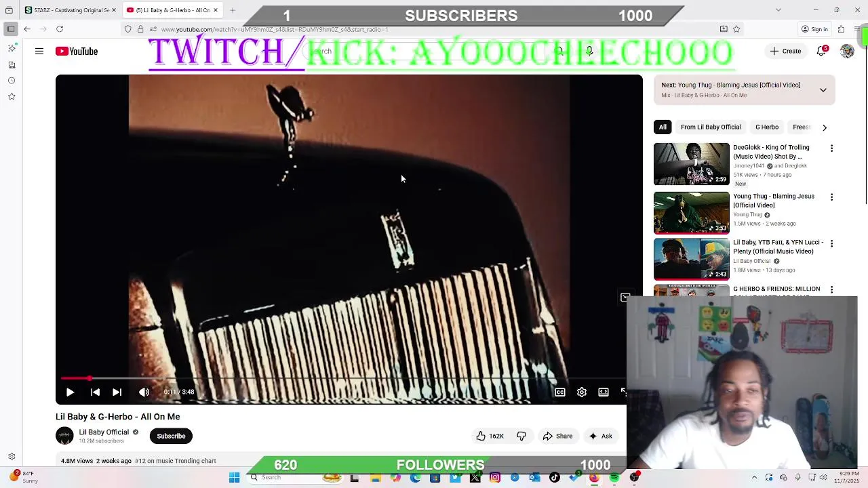Open the Lil Baby Official channel avatar
This screenshot has width=868, height=488.
point(64,436)
